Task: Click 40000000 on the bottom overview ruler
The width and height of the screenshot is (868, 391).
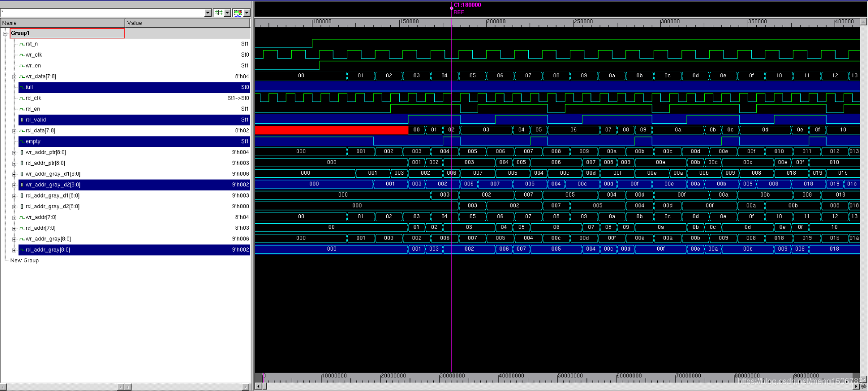Action: point(512,376)
